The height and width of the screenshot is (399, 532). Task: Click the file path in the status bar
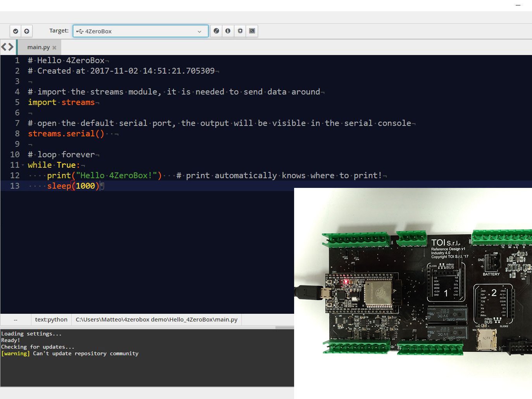[156, 320]
